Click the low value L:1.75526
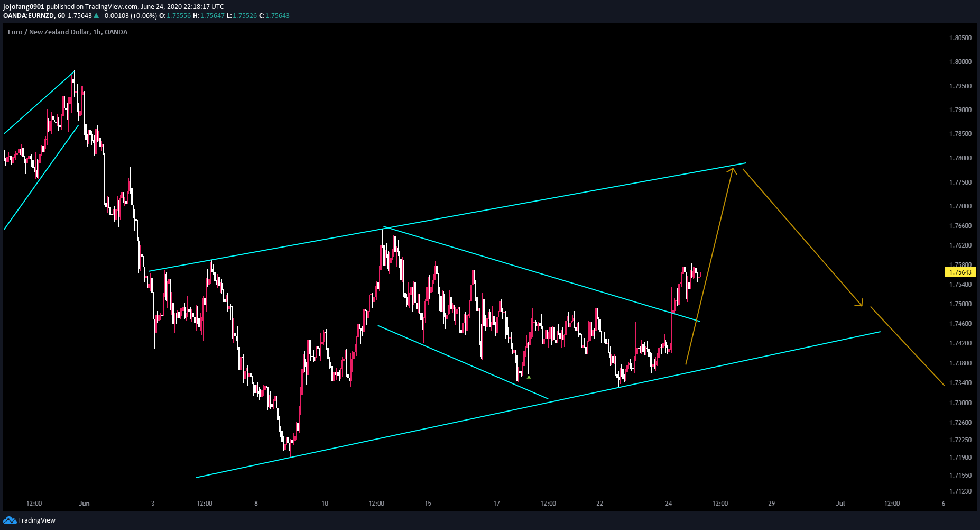Screen dimensions: 980x530 (x=242, y=16)
